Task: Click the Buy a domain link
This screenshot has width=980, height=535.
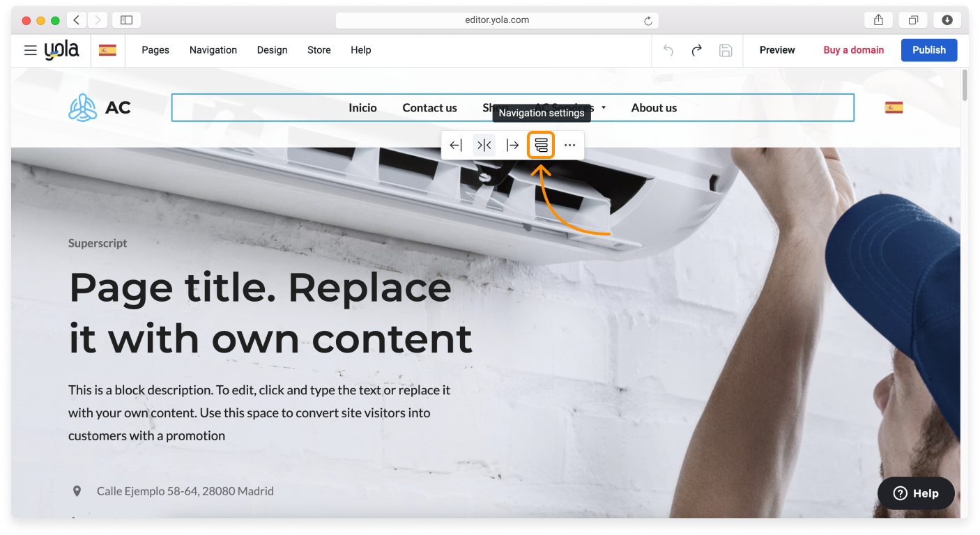Action: click(853, 50)
